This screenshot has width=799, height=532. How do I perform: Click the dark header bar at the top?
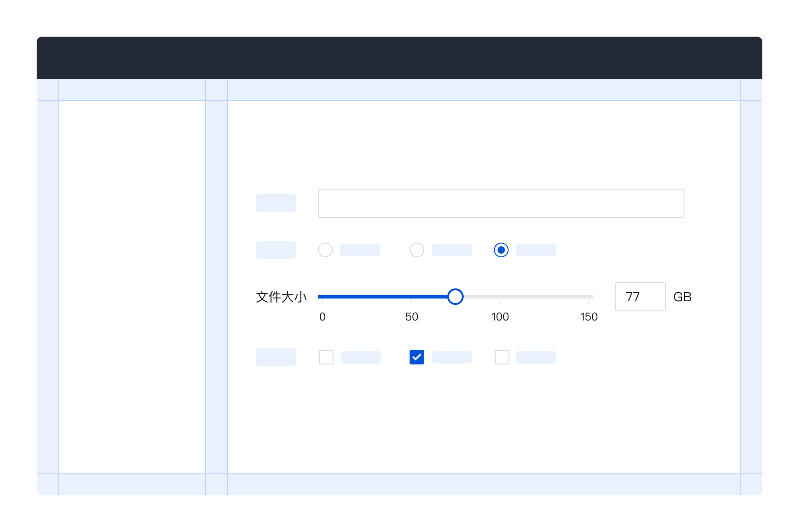coord(399,58)
